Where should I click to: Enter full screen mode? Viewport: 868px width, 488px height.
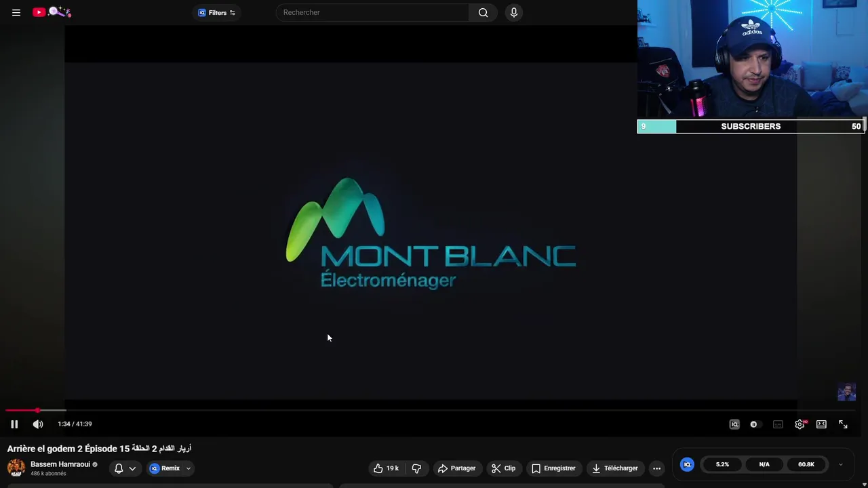click(x=843, y=424)
